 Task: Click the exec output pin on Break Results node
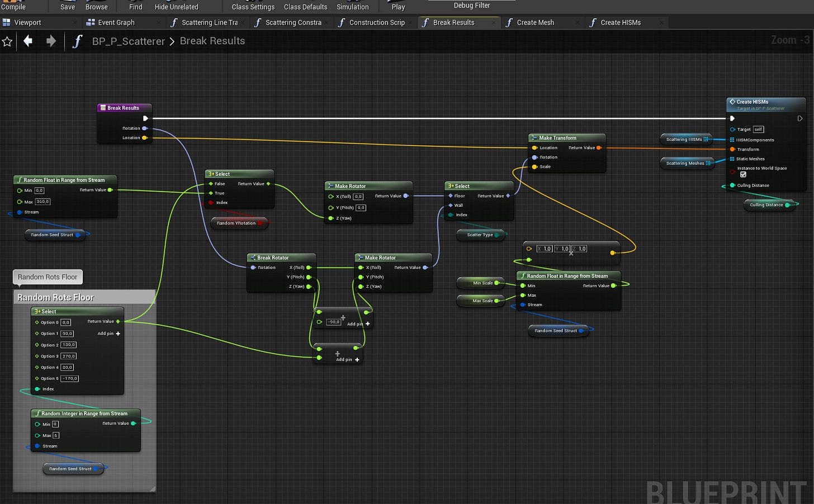[145, 118]
